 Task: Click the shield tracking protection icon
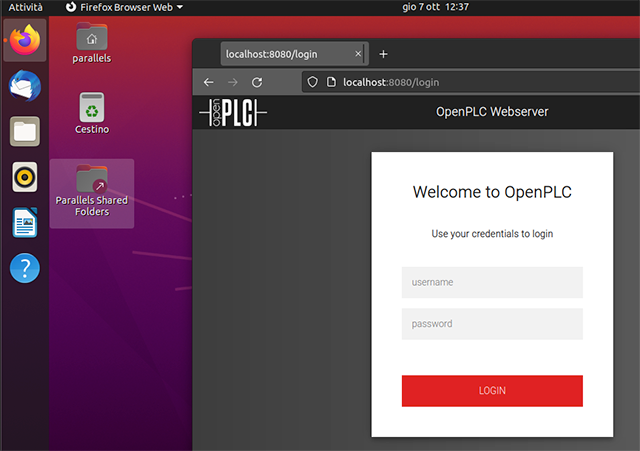[312, 82]
